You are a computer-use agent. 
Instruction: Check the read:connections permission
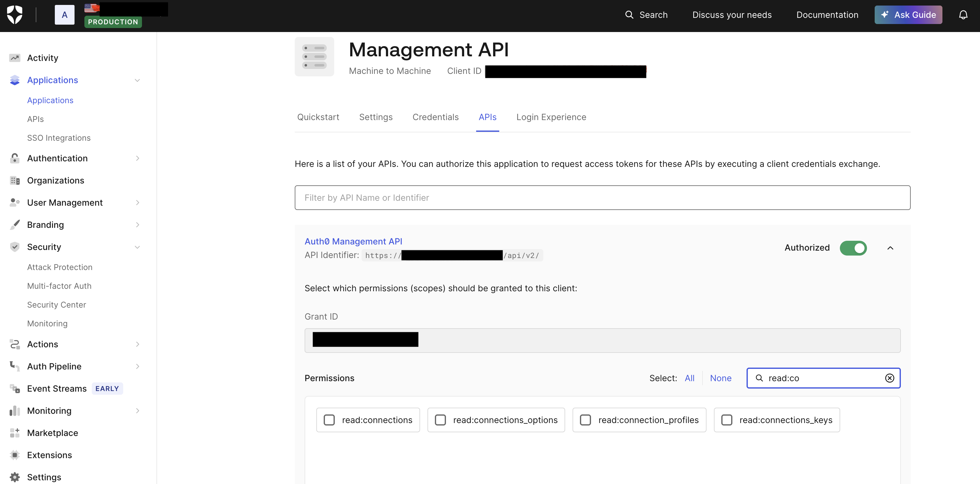coord(329,420)
